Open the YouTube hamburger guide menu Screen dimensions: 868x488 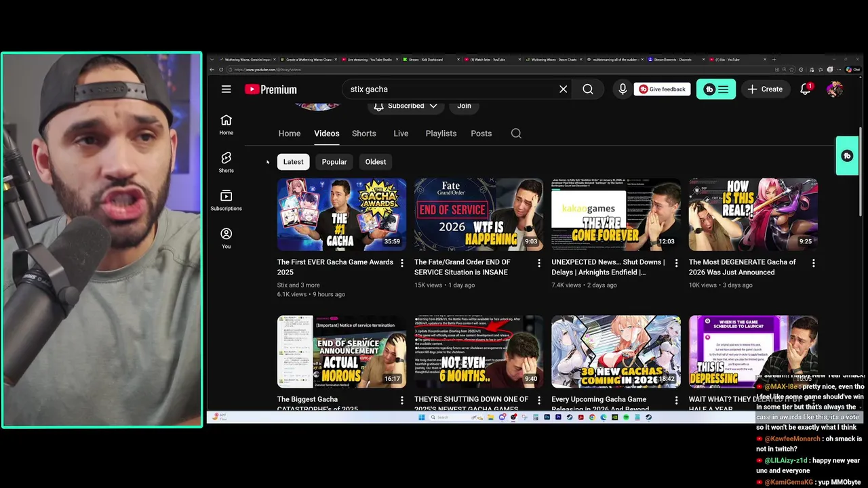[x=226, y=89]
